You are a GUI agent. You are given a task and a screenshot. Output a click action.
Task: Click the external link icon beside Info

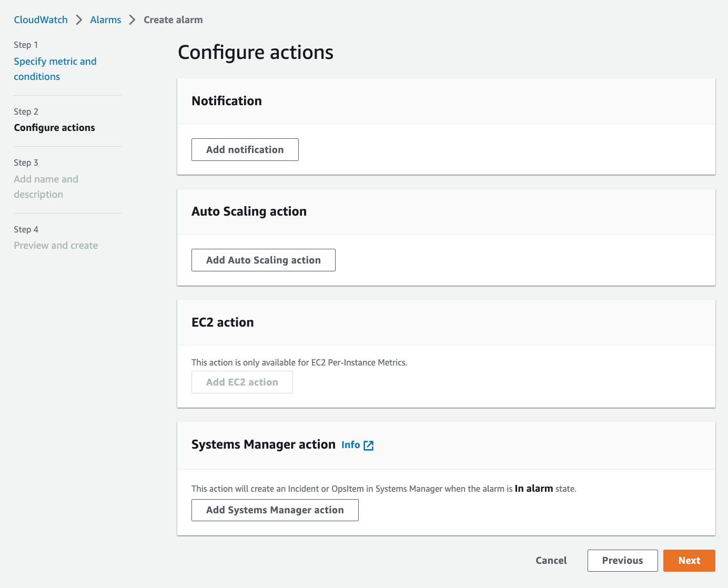(369, 445)
